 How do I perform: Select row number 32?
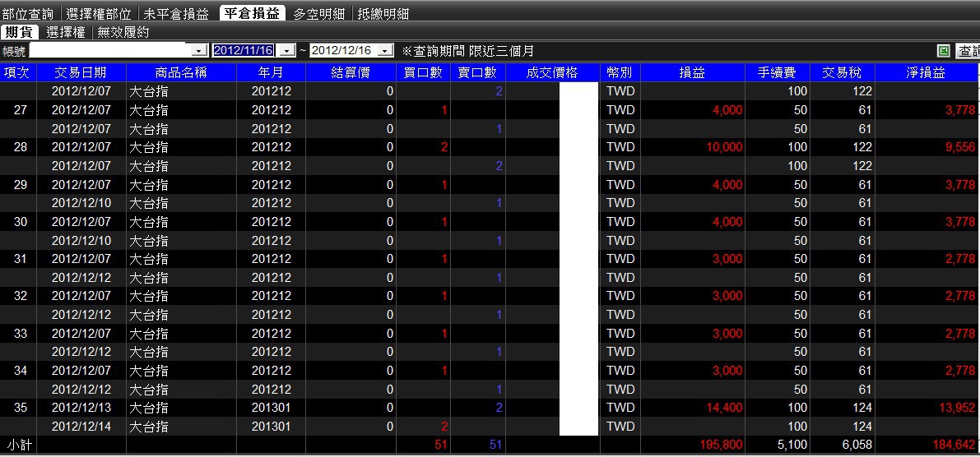[20, 296]
